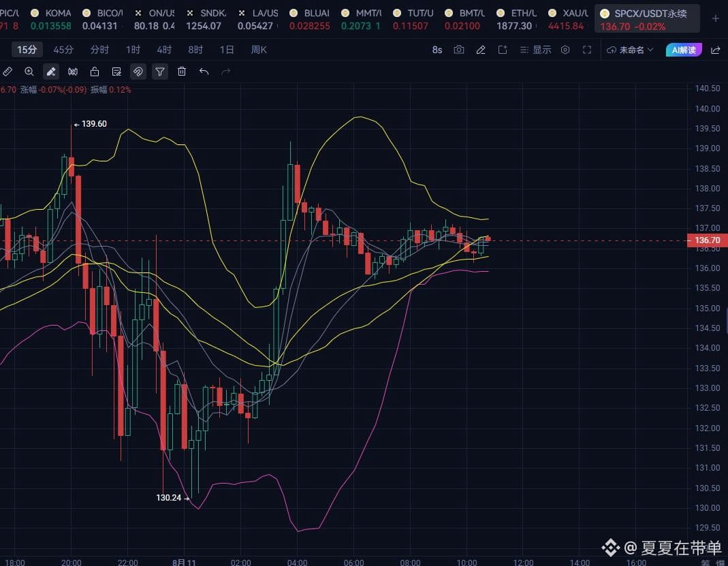The height and width of the screenshot is (566, 728).
Task: Delete drawings with the trash icon
Action: (x=182, y=72)
